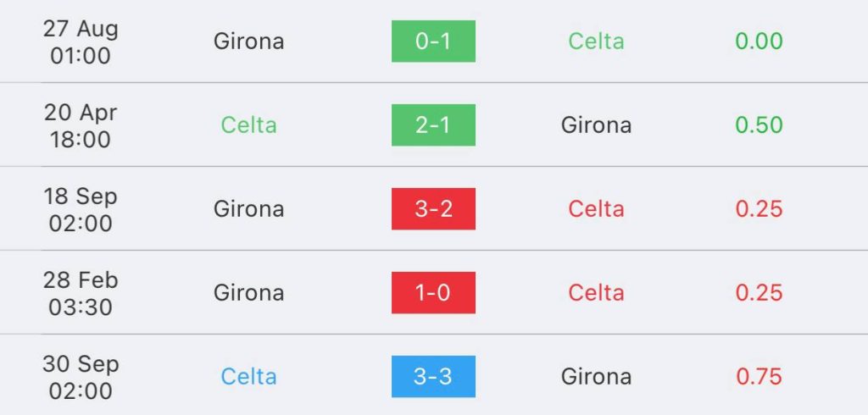Open the red 3-2 score badge
This screenshot has height=415, width=868.
click(433, 208)
